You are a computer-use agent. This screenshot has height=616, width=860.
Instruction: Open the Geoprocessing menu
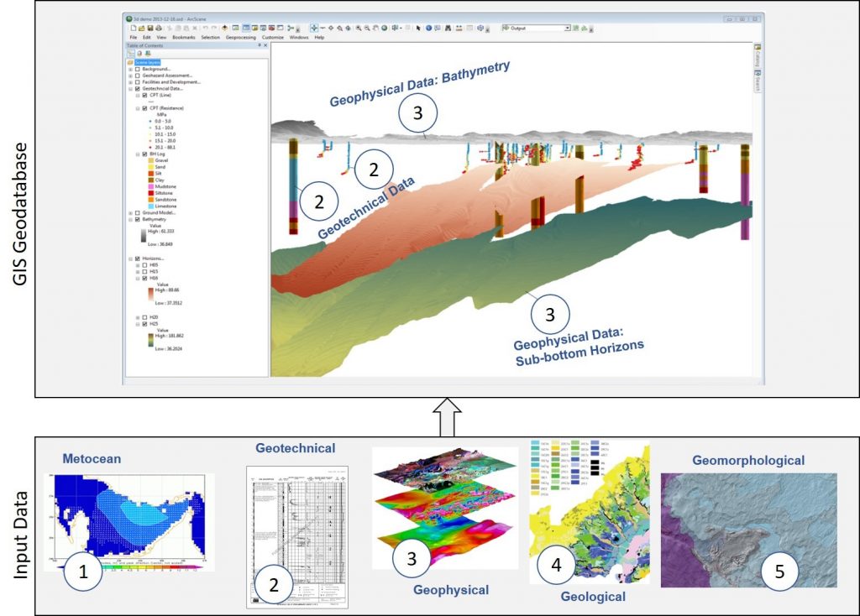[x=240, y=38]
